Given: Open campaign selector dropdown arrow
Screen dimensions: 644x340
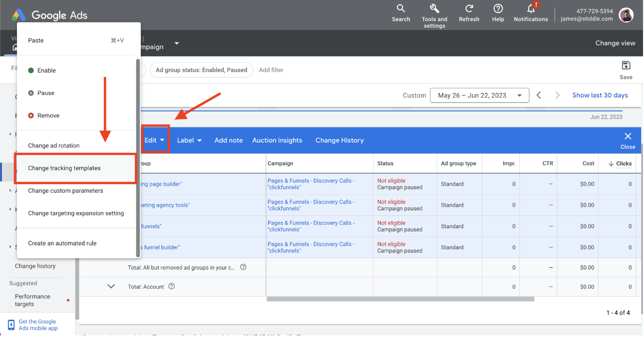Looking at the screenshot, I should (177, 43).
